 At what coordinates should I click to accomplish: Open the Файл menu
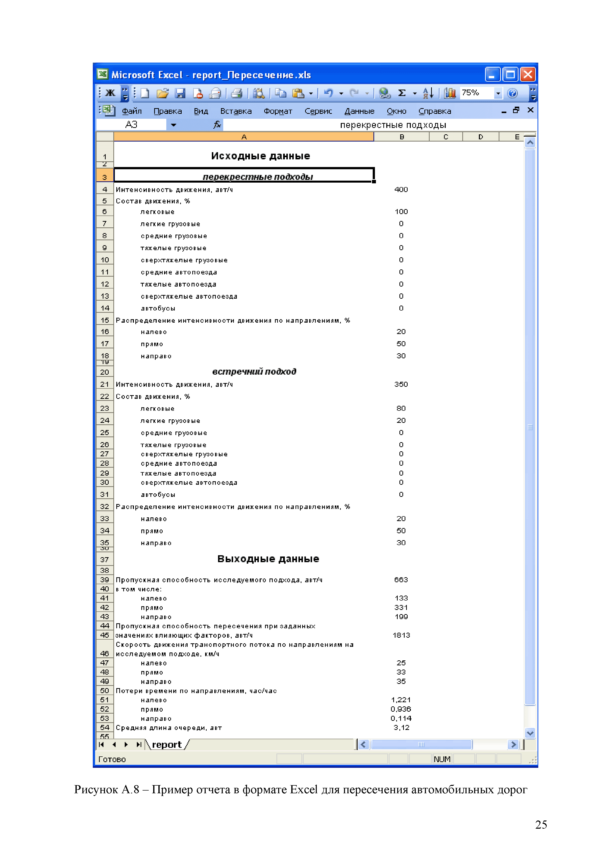[132, 111]
